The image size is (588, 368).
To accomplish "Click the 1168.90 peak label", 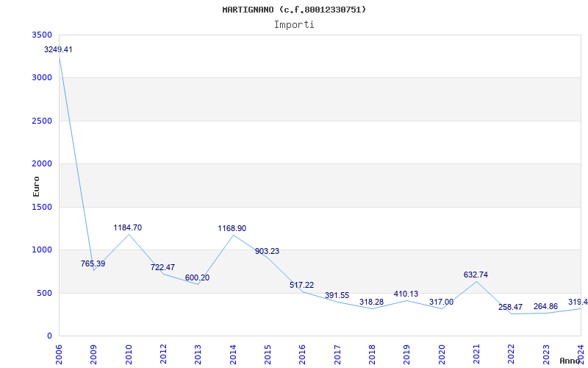I will point(232,228).
